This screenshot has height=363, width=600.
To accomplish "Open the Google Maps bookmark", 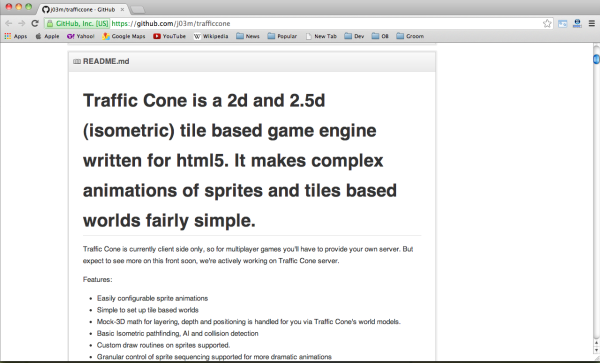I will point(124,36).
